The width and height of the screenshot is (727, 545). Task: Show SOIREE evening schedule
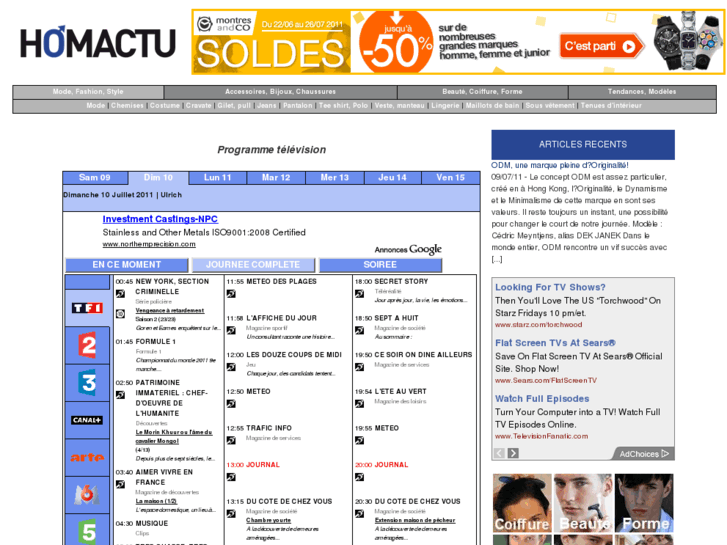click(380, 265)
